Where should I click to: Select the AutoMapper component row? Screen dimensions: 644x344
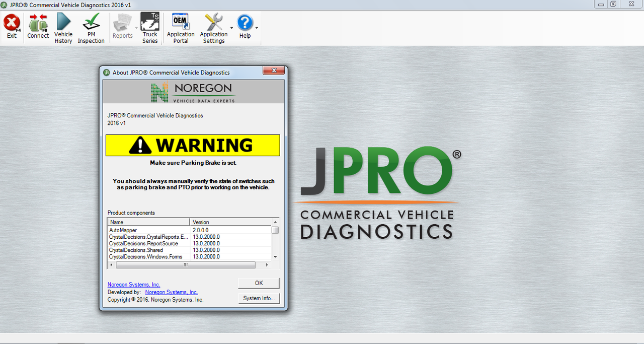coord(190,230)
